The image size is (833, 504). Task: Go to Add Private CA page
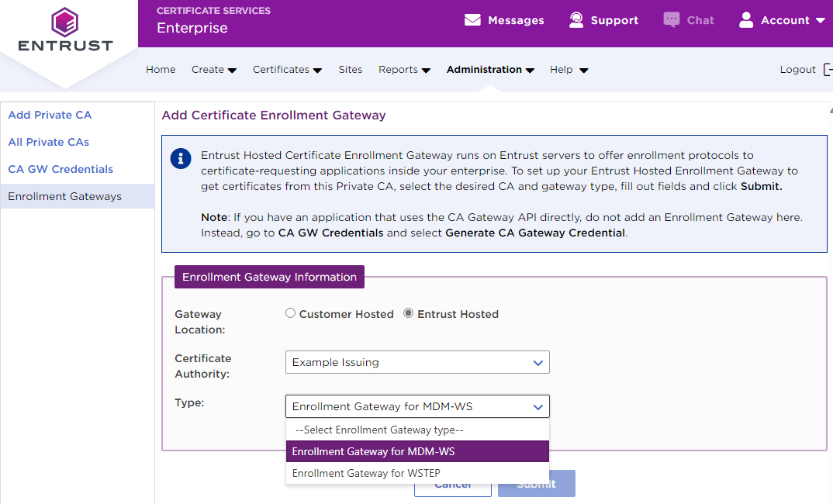50,115
